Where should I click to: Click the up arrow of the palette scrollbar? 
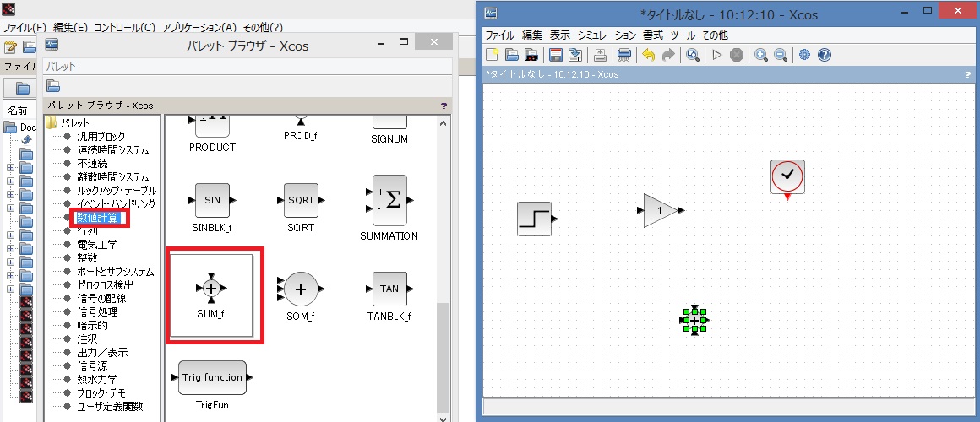coord(444,123)
